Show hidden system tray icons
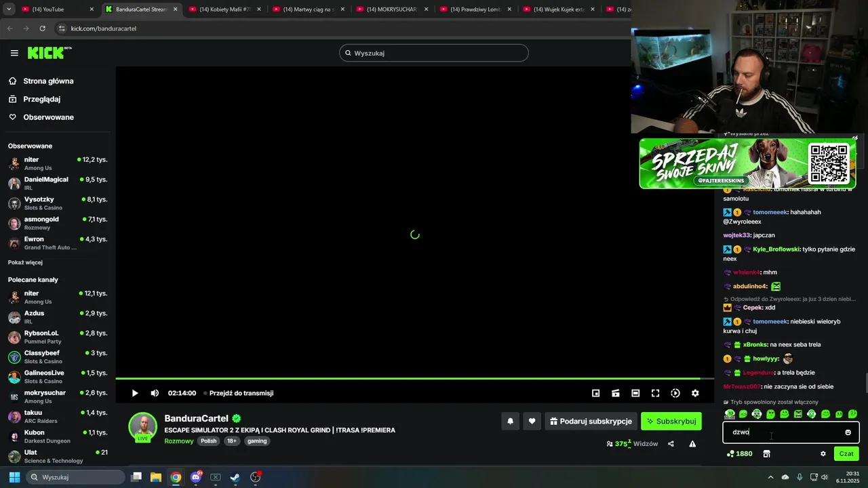 (x=770, y=477)
